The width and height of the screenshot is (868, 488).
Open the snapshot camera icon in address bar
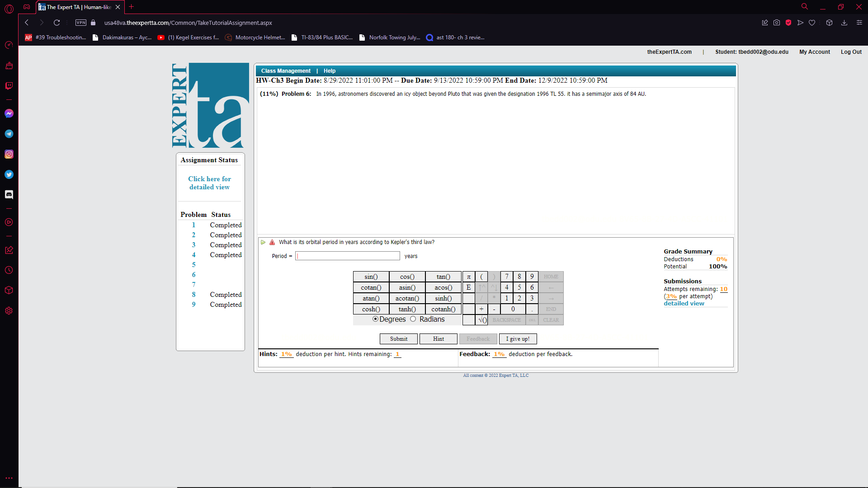(x=777, y=23)
